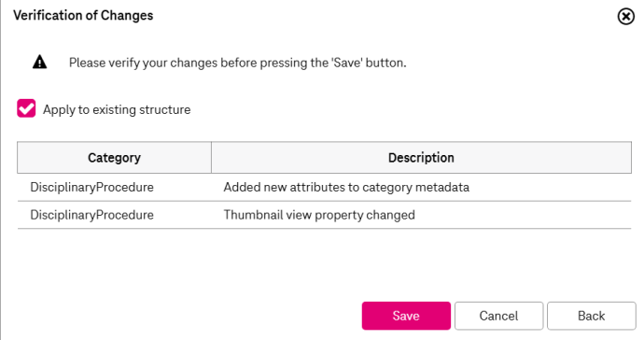Click the empty space right of the warning message

click(517, 63)
